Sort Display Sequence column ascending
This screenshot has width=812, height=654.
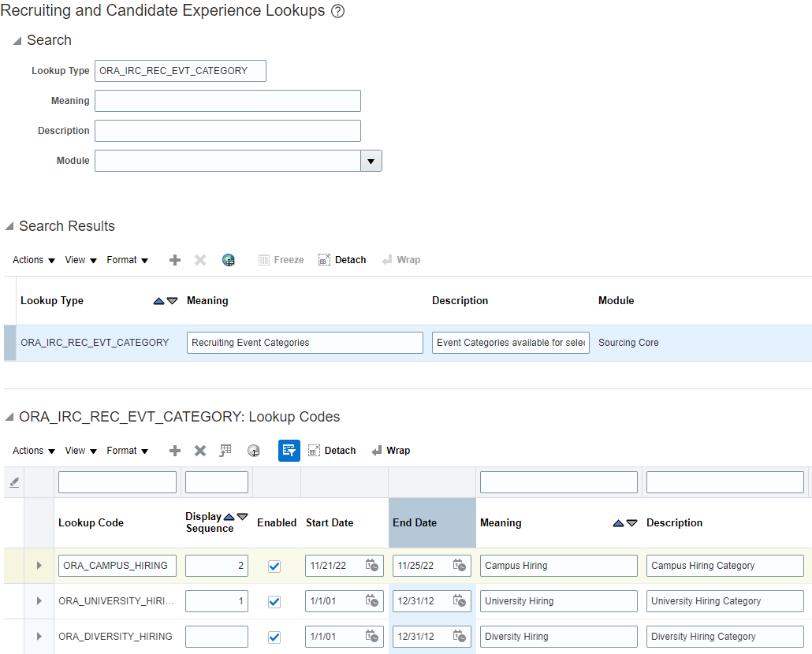[x=229, y=517]
